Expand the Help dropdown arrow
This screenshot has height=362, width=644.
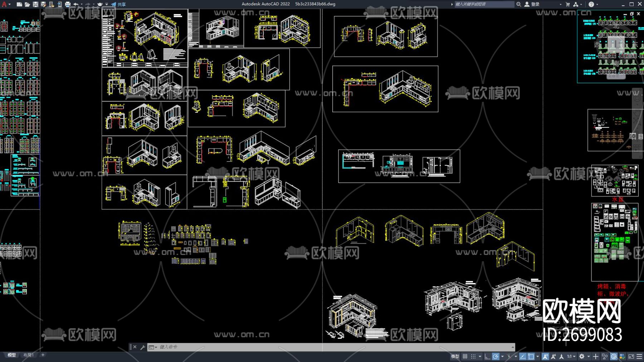click(x=597, y=4)
